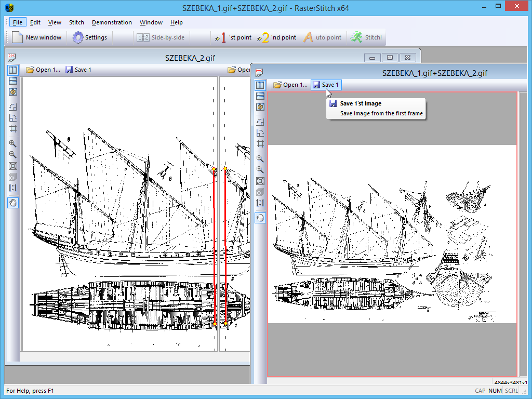This screenshot has width=532, height=399.
Task: Click fit-to-window icon in stitched result sidebar
Action: point(260,181)
